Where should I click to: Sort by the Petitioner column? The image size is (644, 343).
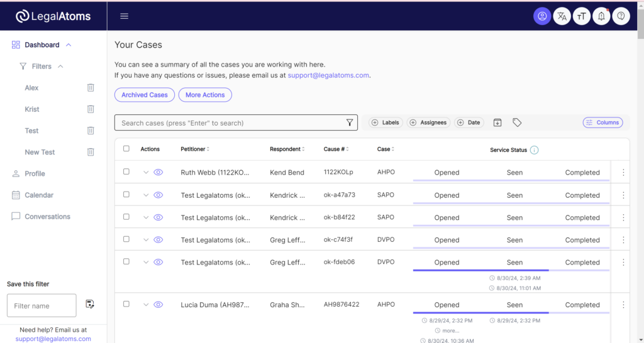pyautogui.click(x=195, y=149)
